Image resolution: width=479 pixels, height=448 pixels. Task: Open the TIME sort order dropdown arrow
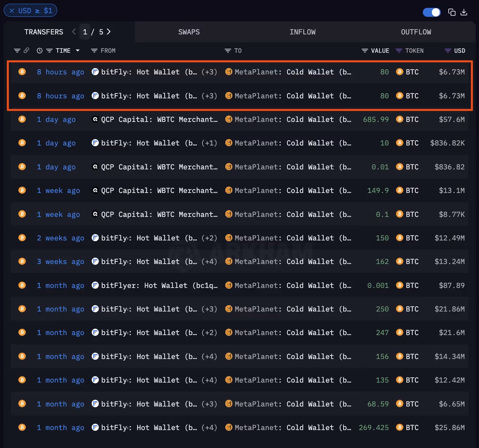pyautogui.click(x=78, y=50)
